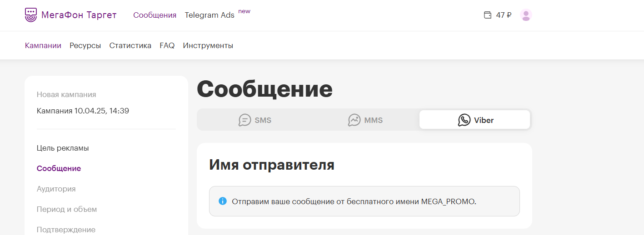Click the SMS speech bubble icon
The image size is (644, 235).
tap(245, 120)
